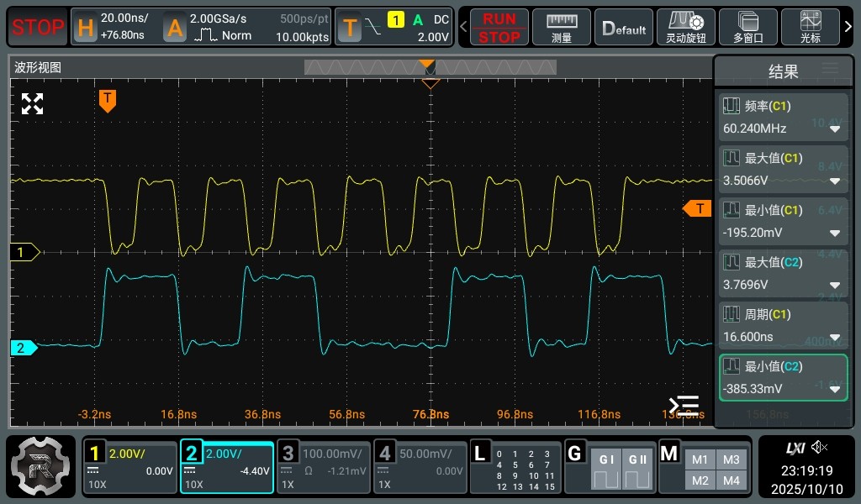Open the 灵动旋钮 knob settings
The width and height of the screenshot is (861, 504).
tap(684, 28)
